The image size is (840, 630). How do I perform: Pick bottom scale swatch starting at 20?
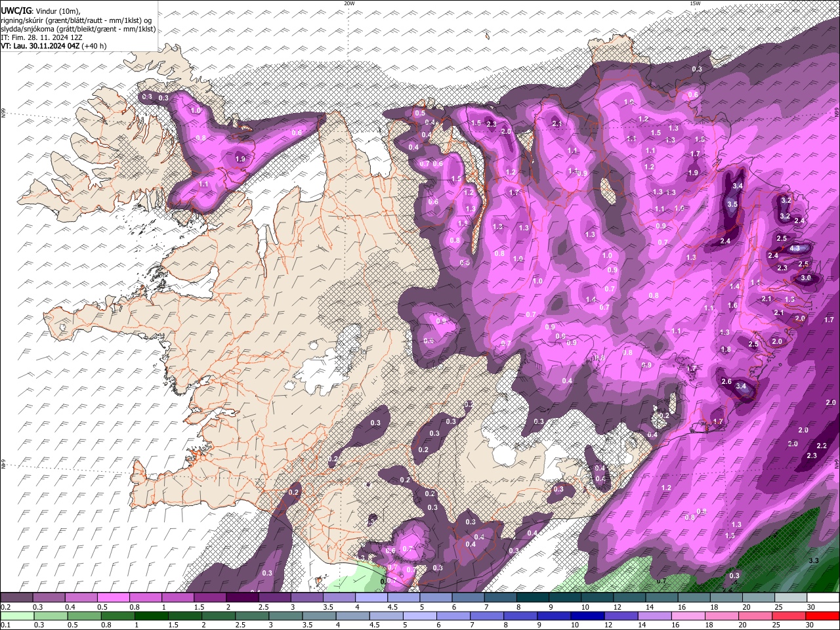tap(755, 616)
